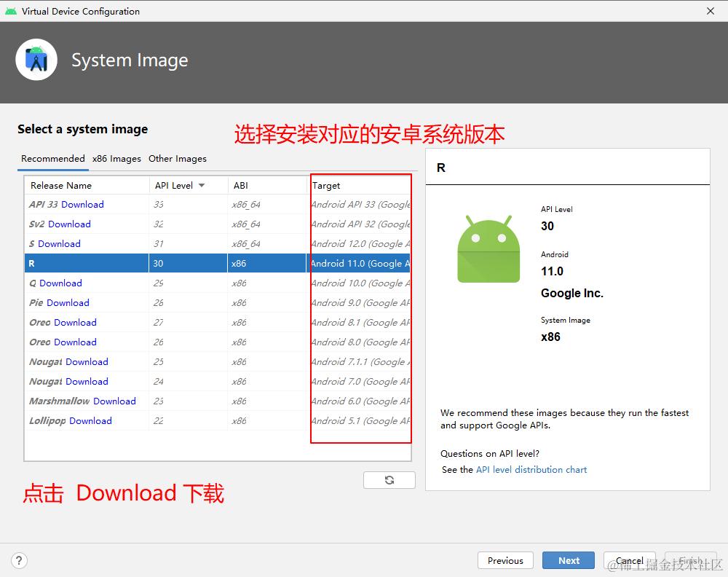The height and width of the screenshot is (577, 728).
Task: Click the 'Android 6.0 (Google AP' target cell
Action: [x=358, y=401]
